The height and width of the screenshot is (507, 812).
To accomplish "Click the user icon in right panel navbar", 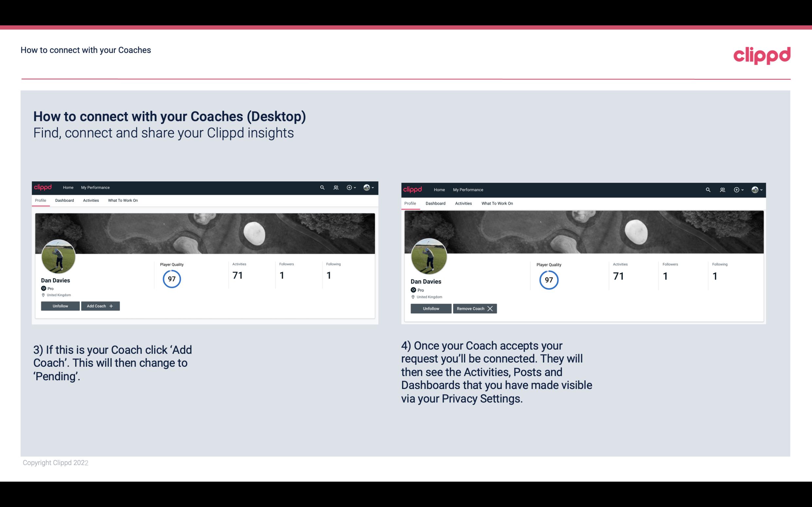I will tap(723, 190).
